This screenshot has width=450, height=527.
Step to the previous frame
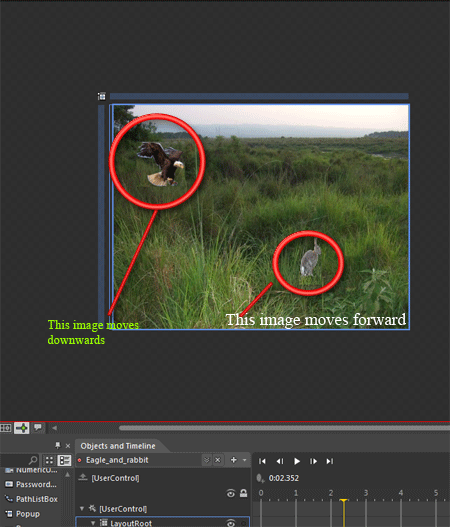280,461
